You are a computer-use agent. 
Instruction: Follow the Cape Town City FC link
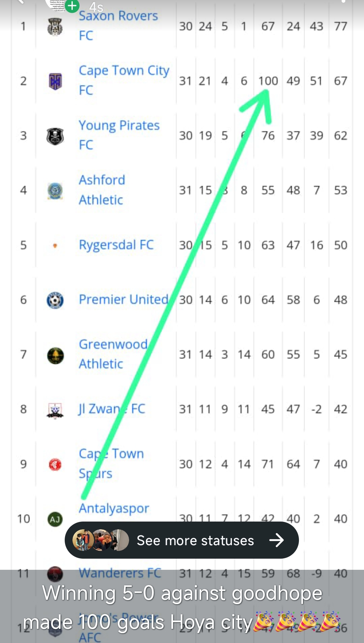coord(124,80)
